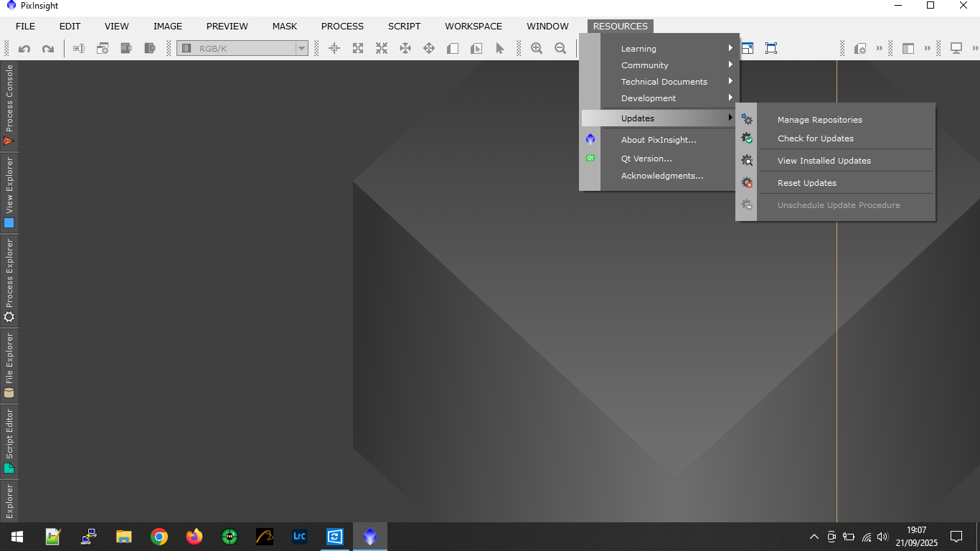
Task: Click the full screen window icon
Action: 771,49
